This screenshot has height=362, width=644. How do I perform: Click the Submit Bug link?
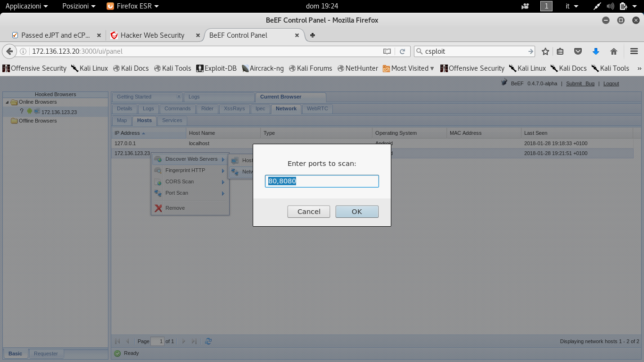tap(580, 83)
